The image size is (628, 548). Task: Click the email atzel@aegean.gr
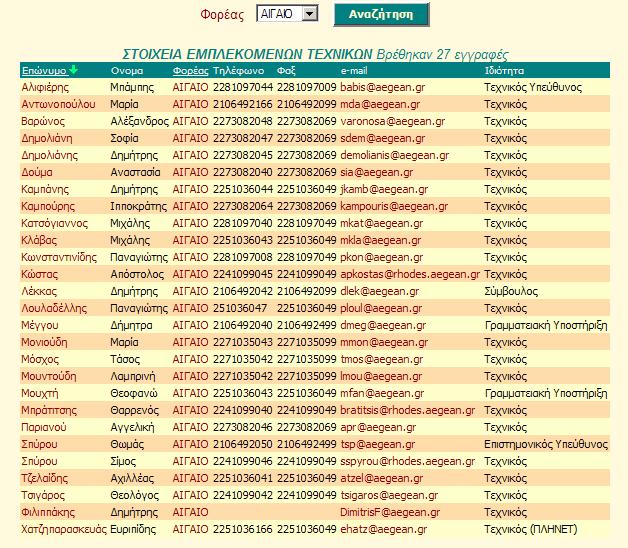[382, 478]
